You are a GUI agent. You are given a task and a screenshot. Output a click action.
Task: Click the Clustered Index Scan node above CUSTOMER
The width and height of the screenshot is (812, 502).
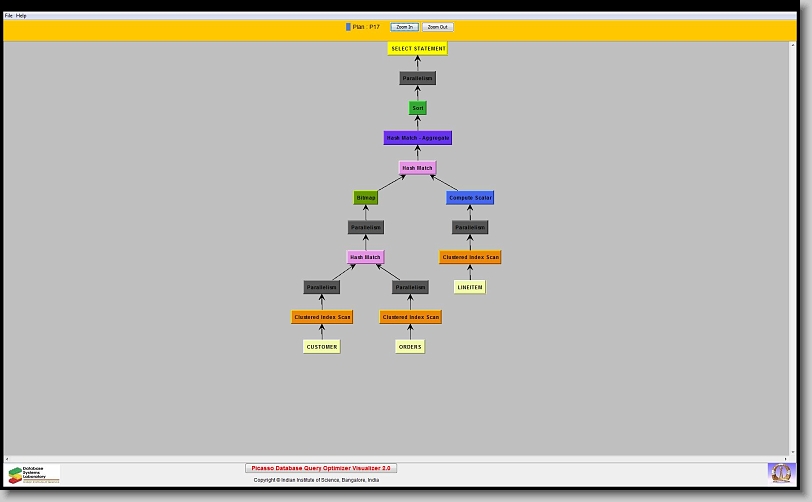tap(321, 317)
